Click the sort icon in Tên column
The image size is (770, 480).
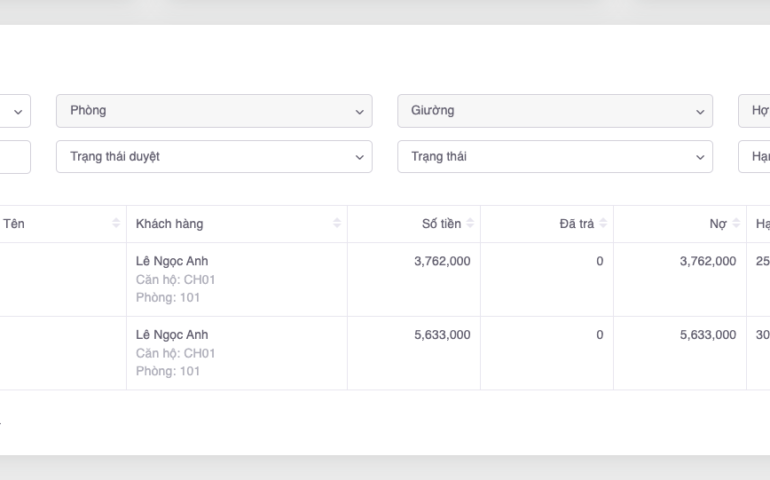116,224
